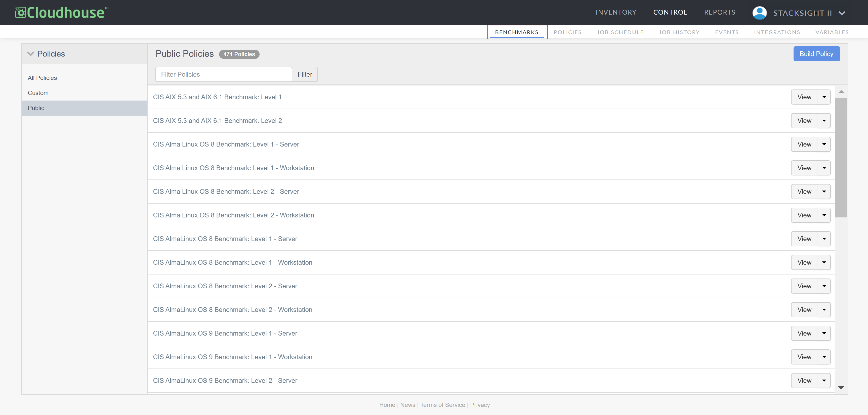Viewport: 868px width, 415px height.
Task: Click the Filter button
Action: 305,74
